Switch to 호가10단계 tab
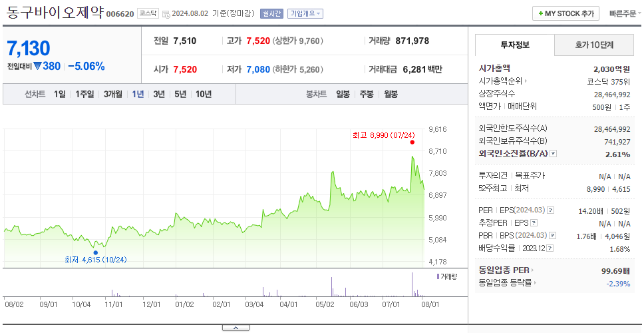This screenshot has height=333, width=644. (594, 45)
